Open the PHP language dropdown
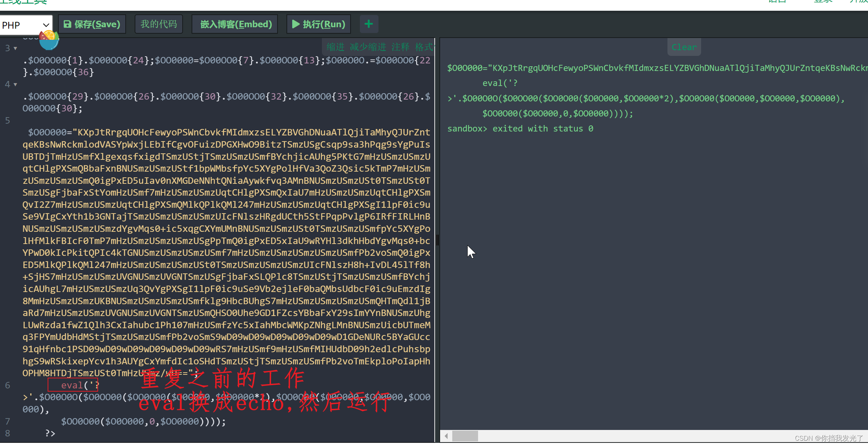Screen dimensions: 868x445 click(x=26, y=25)
